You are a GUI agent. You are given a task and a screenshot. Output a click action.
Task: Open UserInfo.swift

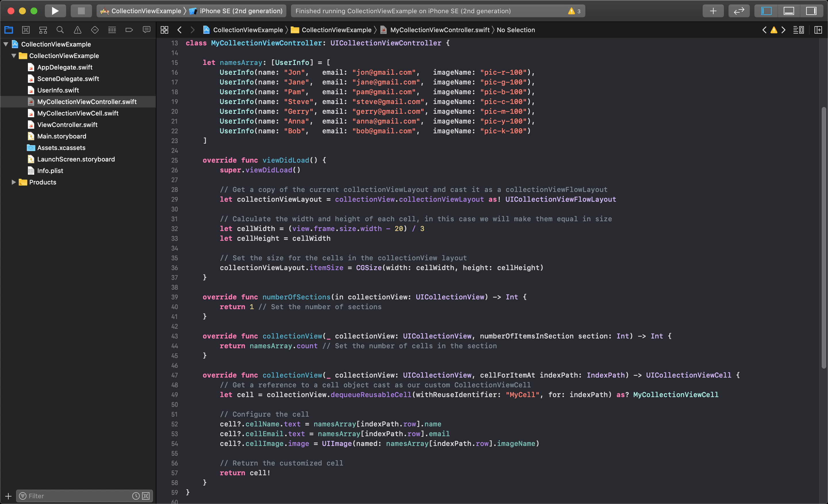click(78, 90)
